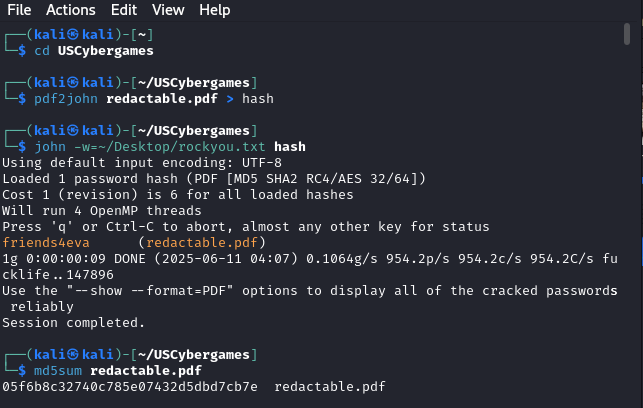Open the Actions menu
Image resolution: width=643 pixels, height=408 pixels.
[x=71, y=10]
